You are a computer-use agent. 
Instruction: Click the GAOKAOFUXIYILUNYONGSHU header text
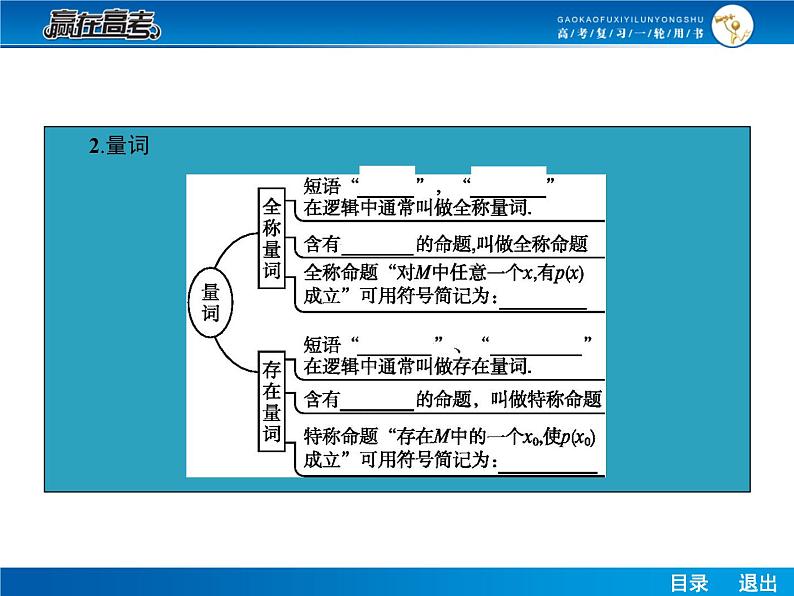[x=630, y=19]
